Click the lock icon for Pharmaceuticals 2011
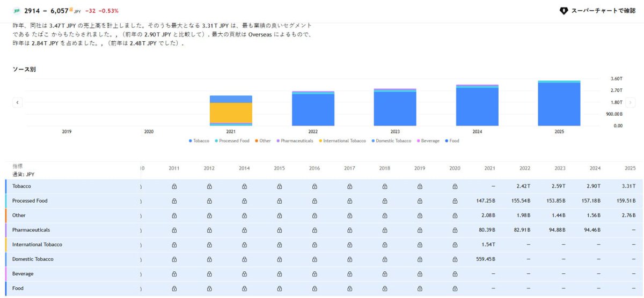Screen dimensions: 644x298 [174, 230]
